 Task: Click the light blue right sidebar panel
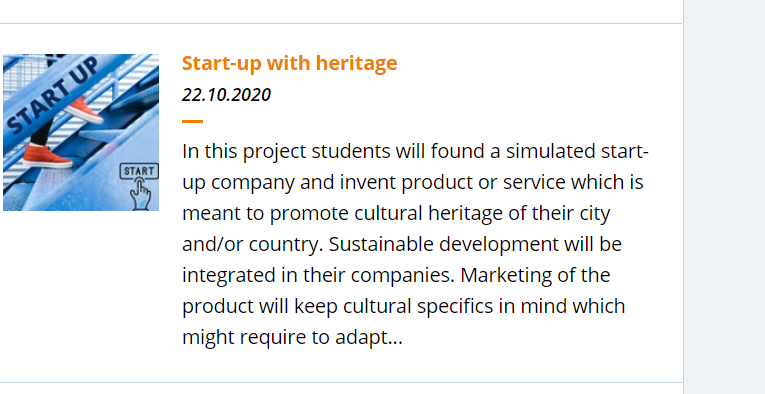click(x=725, y=197)
